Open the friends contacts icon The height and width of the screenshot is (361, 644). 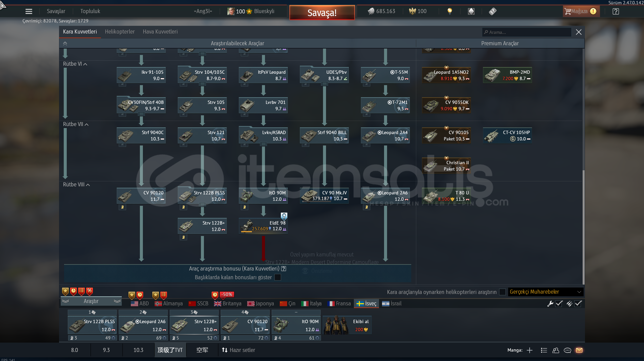coord(556,350)
